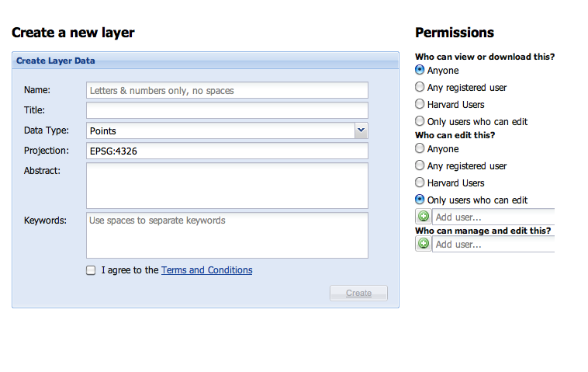Select Harvard Users for edit permission
This screenshot has width=588, height=372.
tap(420, 183)
